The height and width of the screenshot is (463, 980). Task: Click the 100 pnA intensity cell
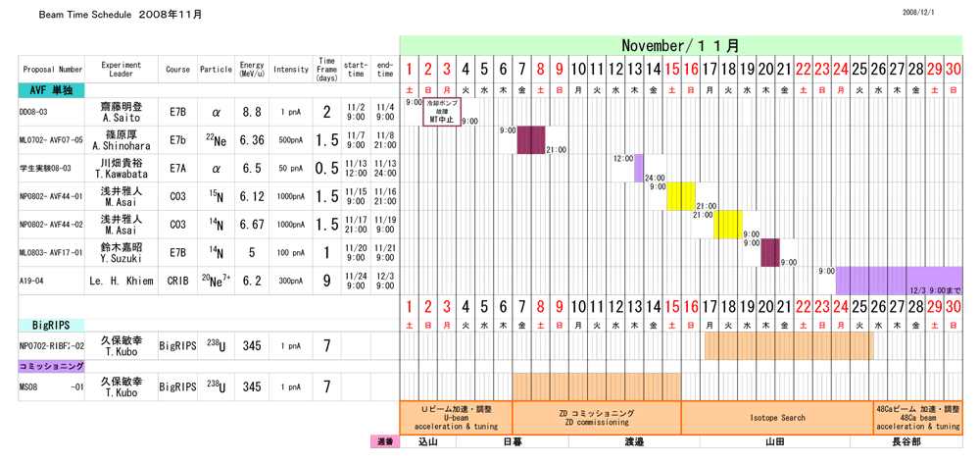291,253
